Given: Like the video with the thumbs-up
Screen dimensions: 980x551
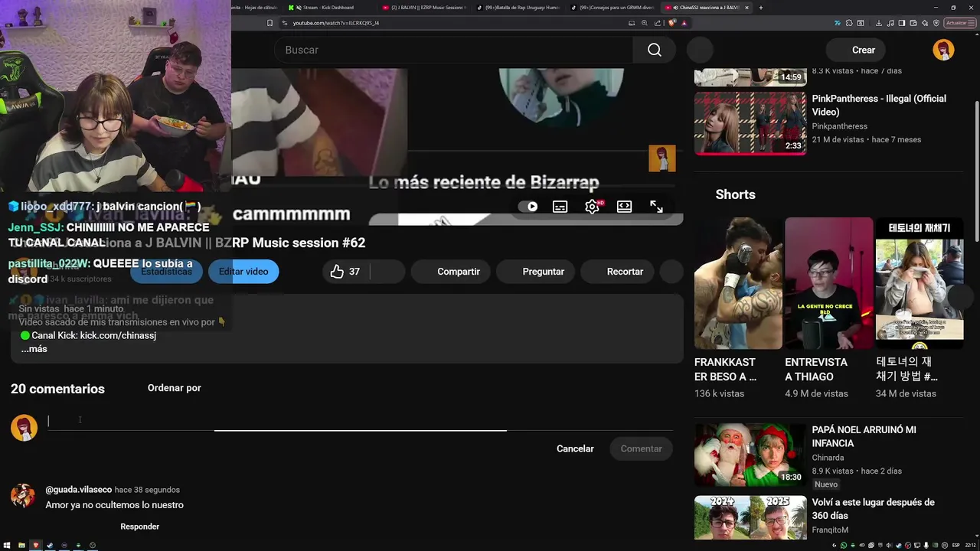Looking at the screenshot, I should [345, 272].
